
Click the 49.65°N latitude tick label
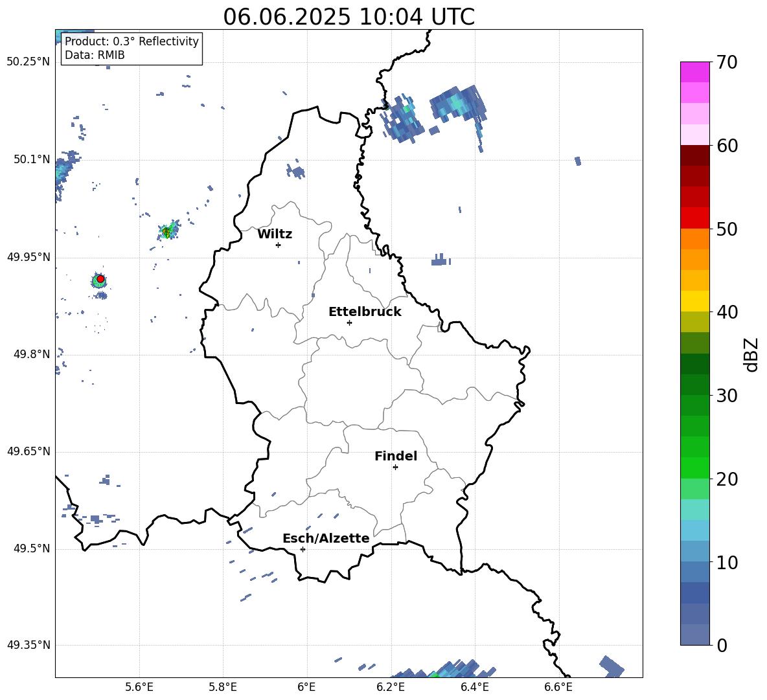point(29,451)
